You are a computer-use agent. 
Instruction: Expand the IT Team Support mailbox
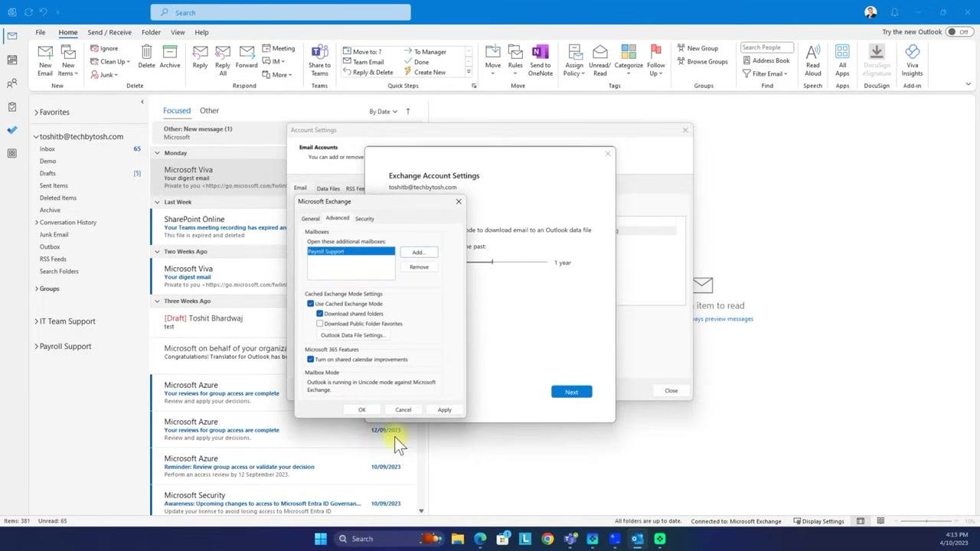pyautogui.click(x=36, y=321)
